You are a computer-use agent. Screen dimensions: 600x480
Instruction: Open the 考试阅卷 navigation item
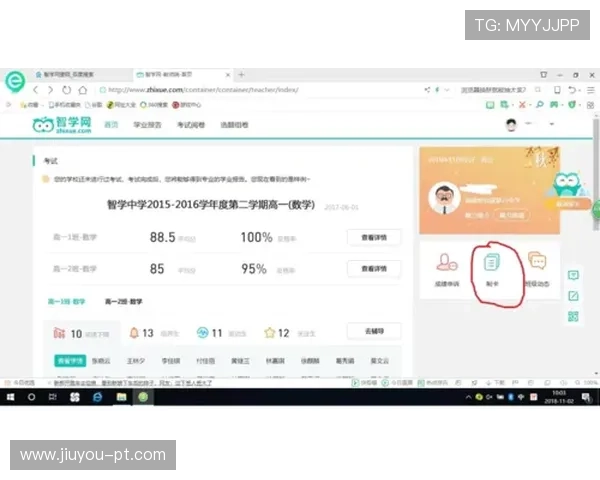tap(191, 125)
